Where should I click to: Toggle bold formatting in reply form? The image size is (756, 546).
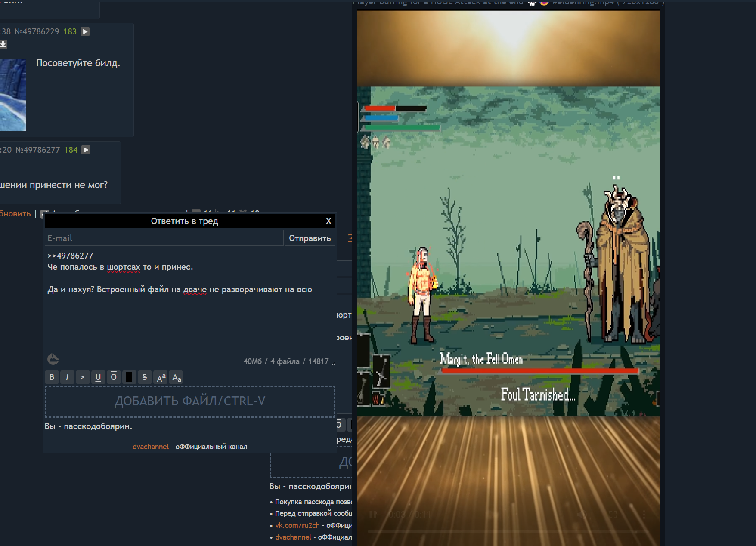coord(52,377)
